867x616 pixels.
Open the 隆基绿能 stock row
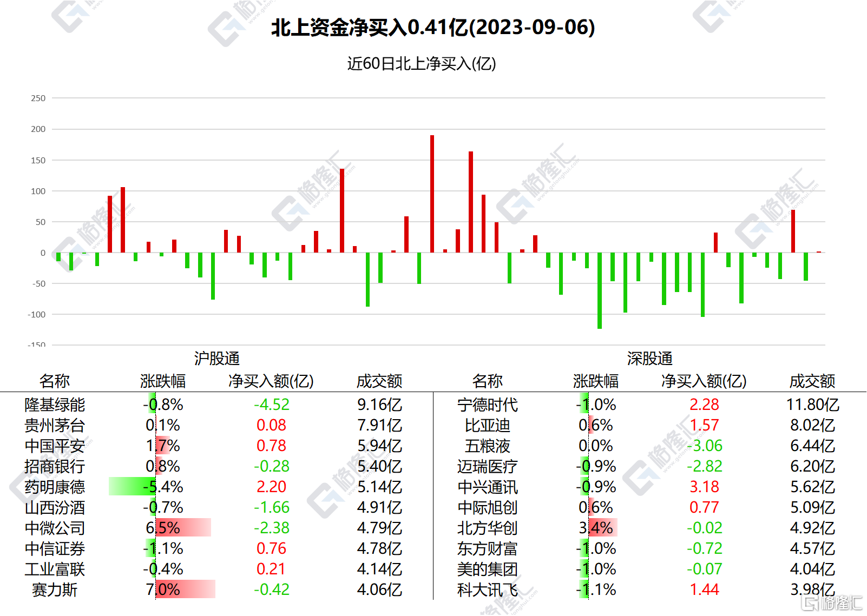tap(55, 405)
